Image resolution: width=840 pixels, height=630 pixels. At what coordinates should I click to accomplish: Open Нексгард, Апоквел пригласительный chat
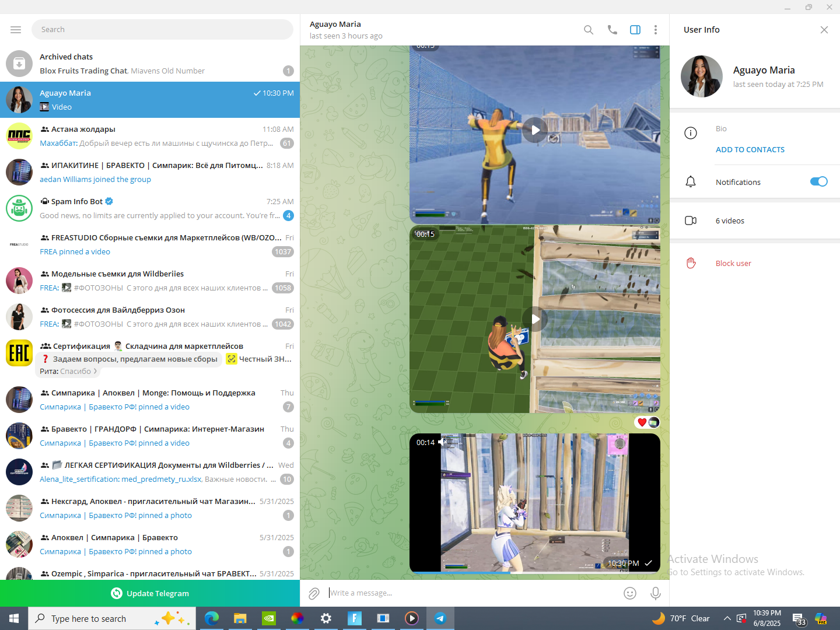click(150, 508)
